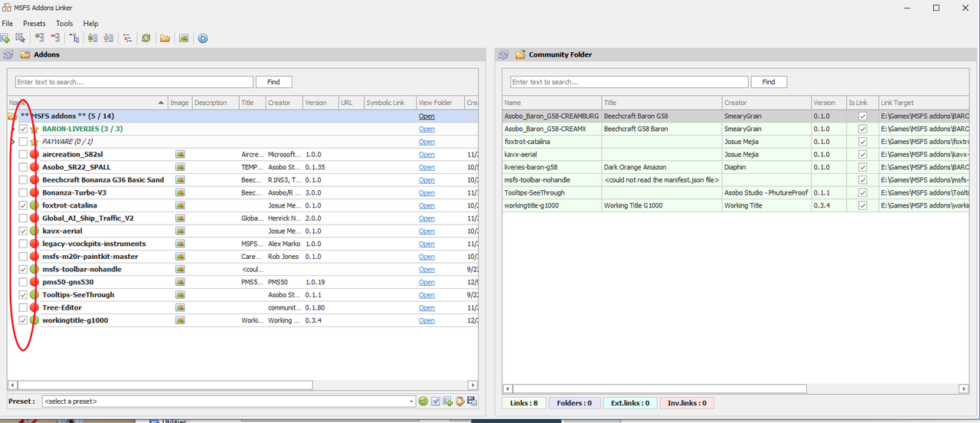Screen dimensions: 980x423
Task: Click the refresh icon in Addons panel header
Action: [8, 55]
